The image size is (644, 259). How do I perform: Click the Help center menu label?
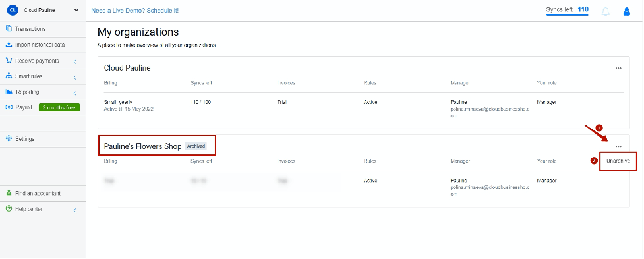coord(29,209)
